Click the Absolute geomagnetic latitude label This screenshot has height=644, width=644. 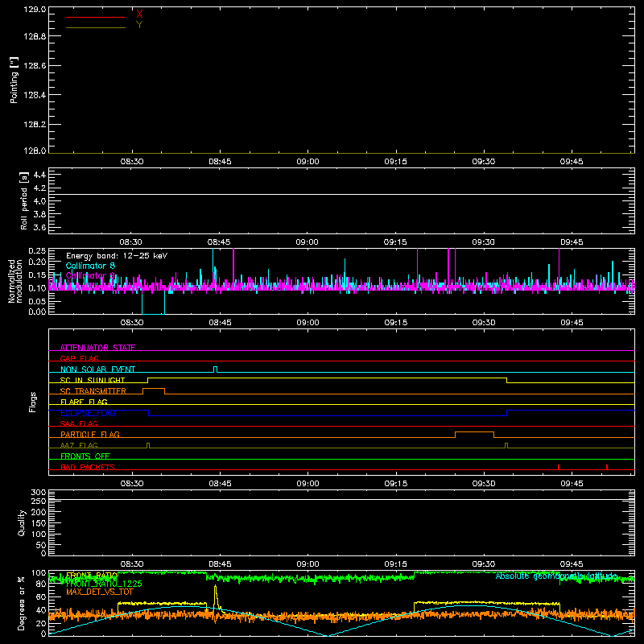click(x=556, y=576)
